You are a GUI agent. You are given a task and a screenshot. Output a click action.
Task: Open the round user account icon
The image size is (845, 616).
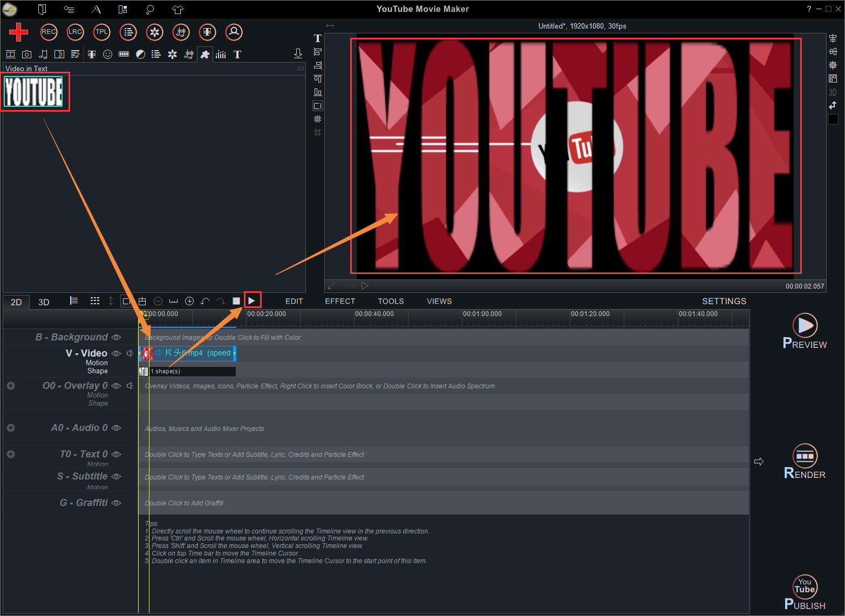point(234,32)
